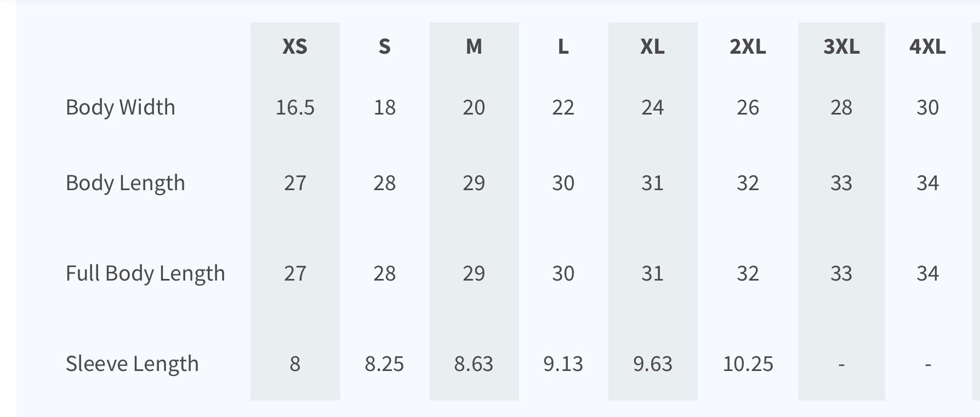
Task: Select the 4XL size header
Action: tap(927, 47)
